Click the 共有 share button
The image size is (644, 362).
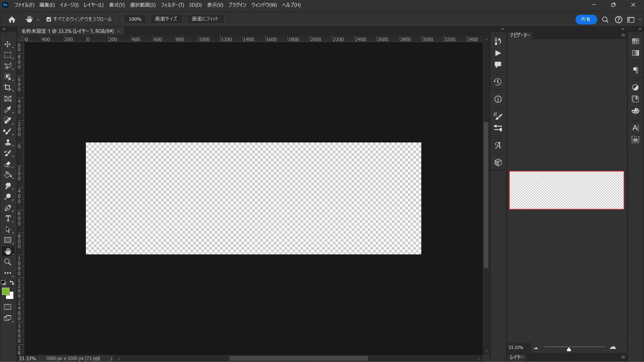[x=586, y=19]
